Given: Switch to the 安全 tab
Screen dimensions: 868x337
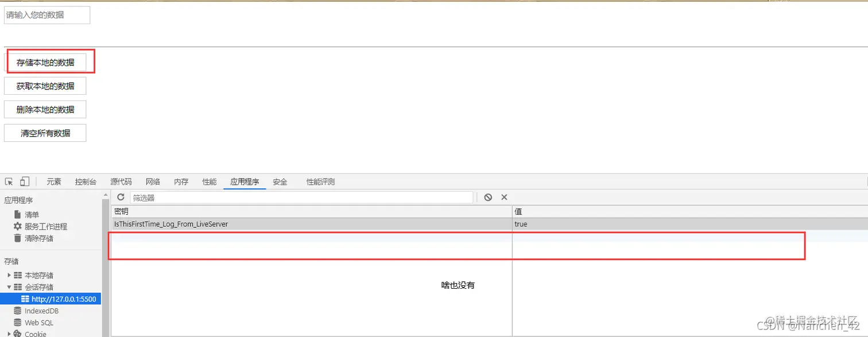Looking at the screenshot, I should 280,182.
